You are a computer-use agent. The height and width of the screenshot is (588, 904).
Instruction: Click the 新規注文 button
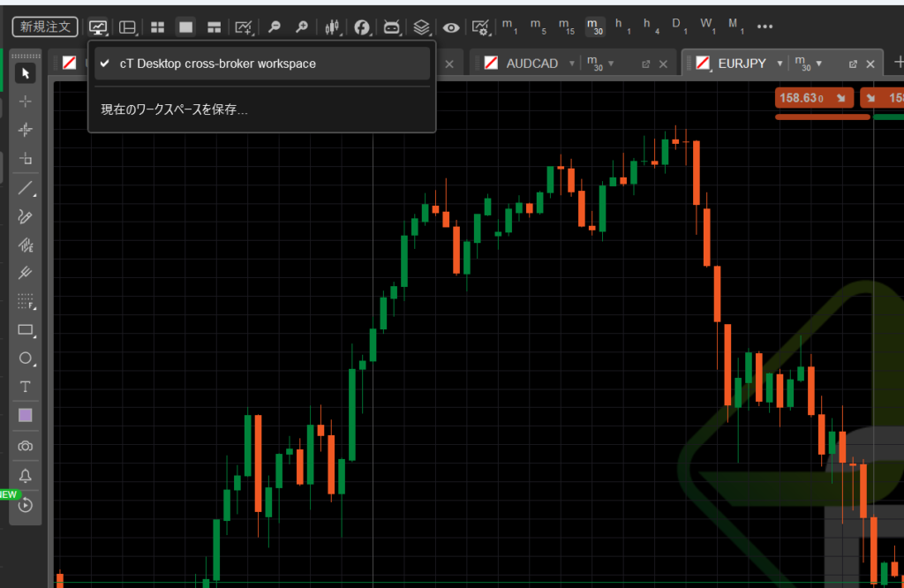click(x=45, y=27)
